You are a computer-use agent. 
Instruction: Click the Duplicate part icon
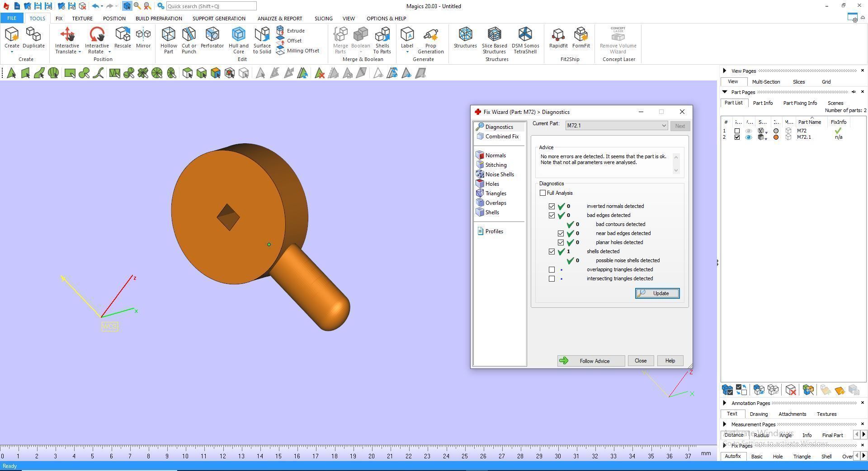pos(33,38)
